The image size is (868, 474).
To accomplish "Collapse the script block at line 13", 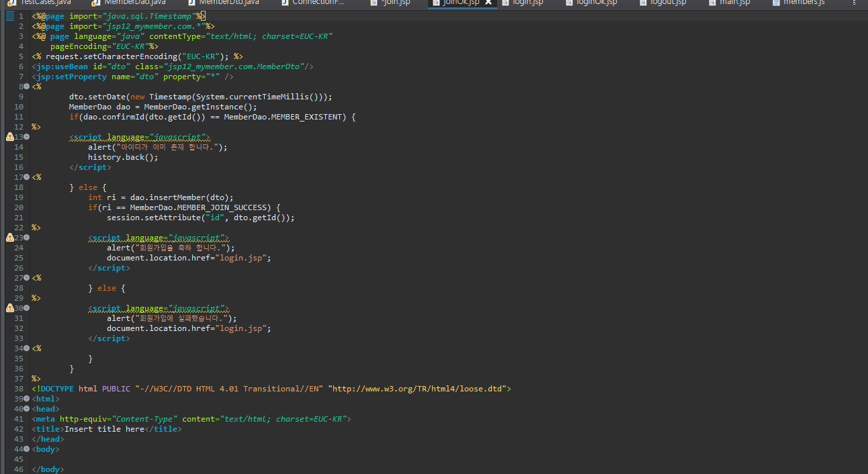I will click(x=27, y=137).
